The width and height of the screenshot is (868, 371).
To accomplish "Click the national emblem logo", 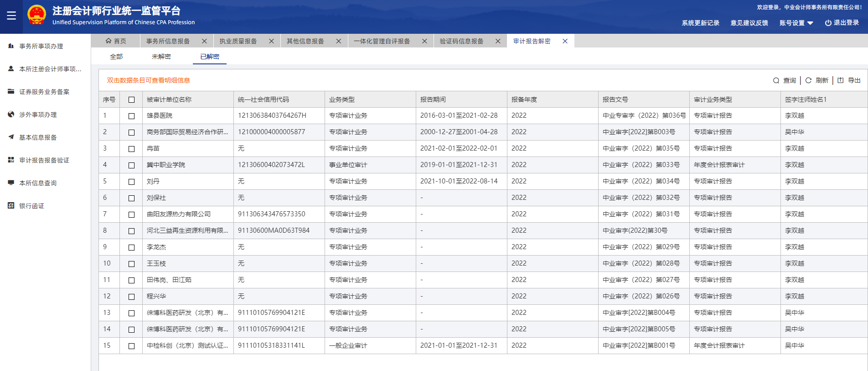I will (x=36, y=16).
